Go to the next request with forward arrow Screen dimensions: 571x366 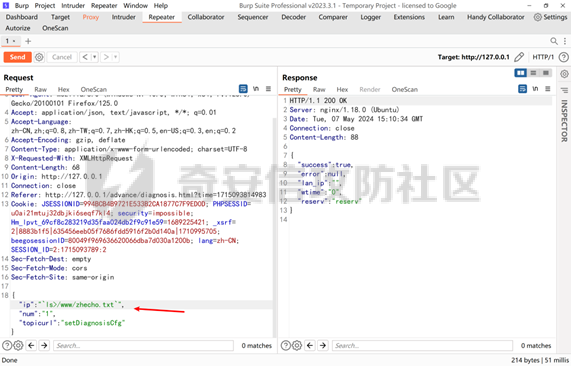(106, 57)
